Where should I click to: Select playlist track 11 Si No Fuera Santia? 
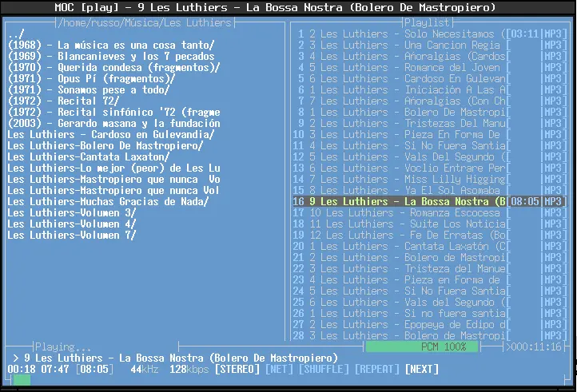point(429,145)
